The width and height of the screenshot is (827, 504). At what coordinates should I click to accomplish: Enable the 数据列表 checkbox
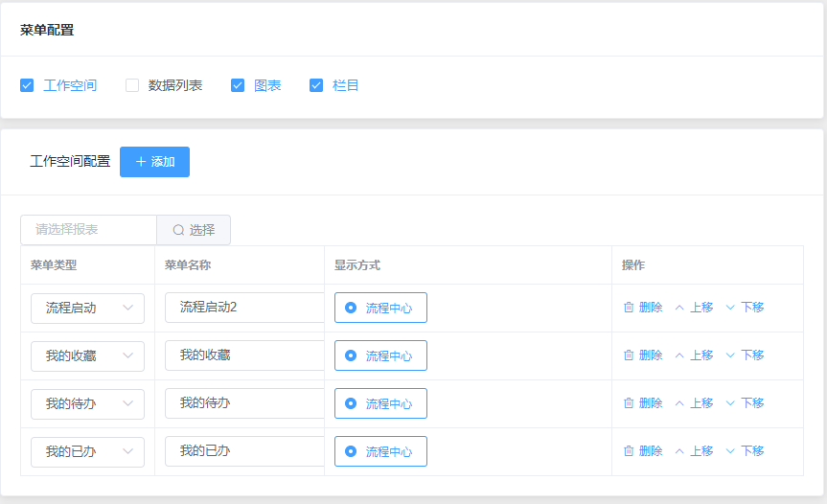pos(132,85)
